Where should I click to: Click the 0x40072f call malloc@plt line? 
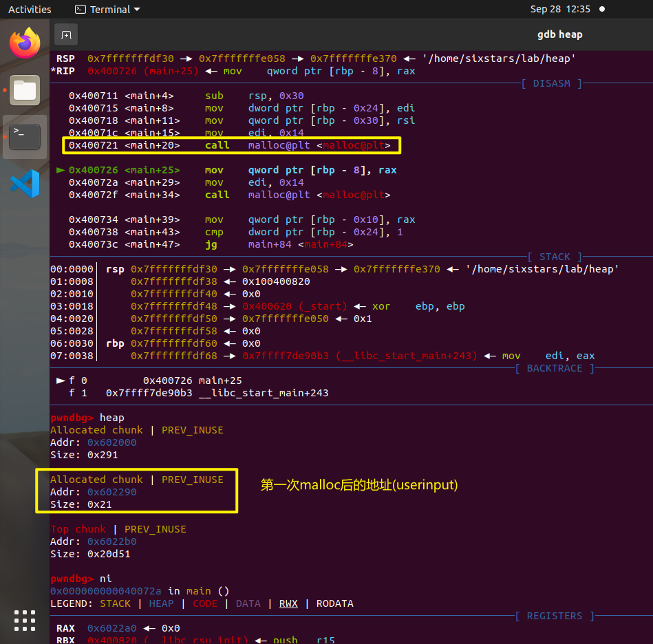229,195
